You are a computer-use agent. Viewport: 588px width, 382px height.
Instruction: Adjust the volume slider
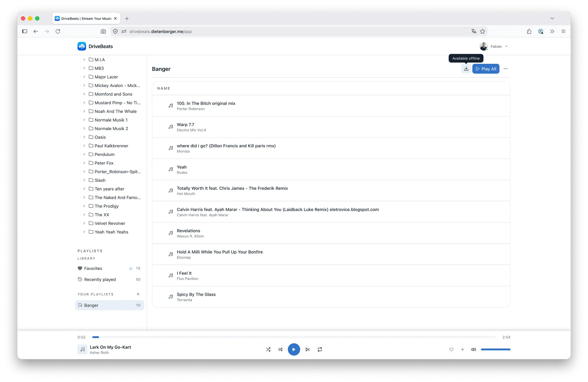(x=496, y=349)
